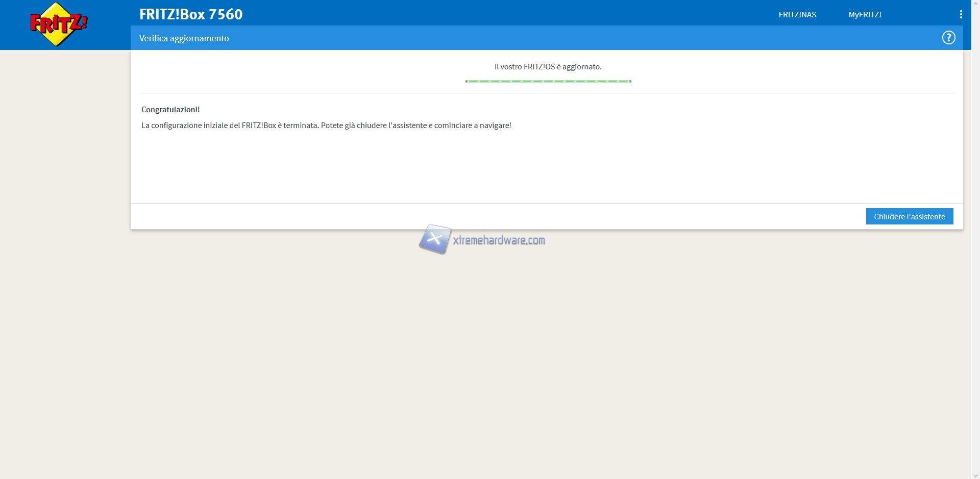Click the vertical scrollbar track
Screen dimensions: 980x479
(x=975, y=255)
